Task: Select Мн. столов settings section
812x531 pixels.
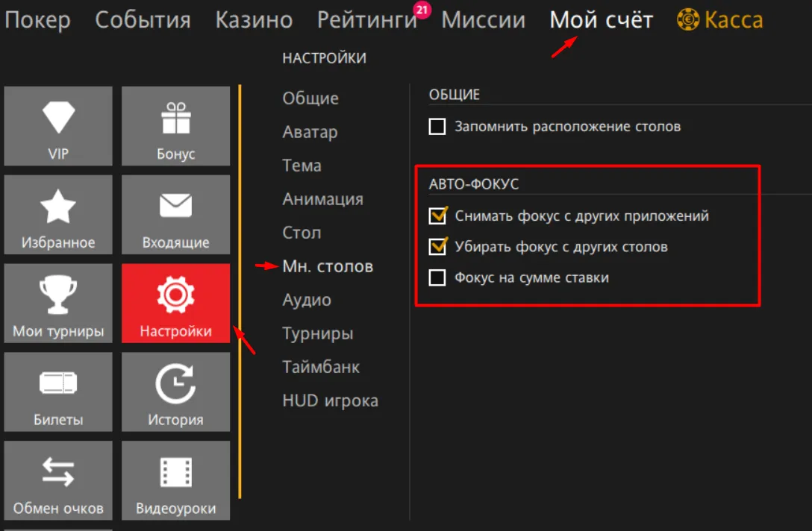Action: [x=328, y=266]
